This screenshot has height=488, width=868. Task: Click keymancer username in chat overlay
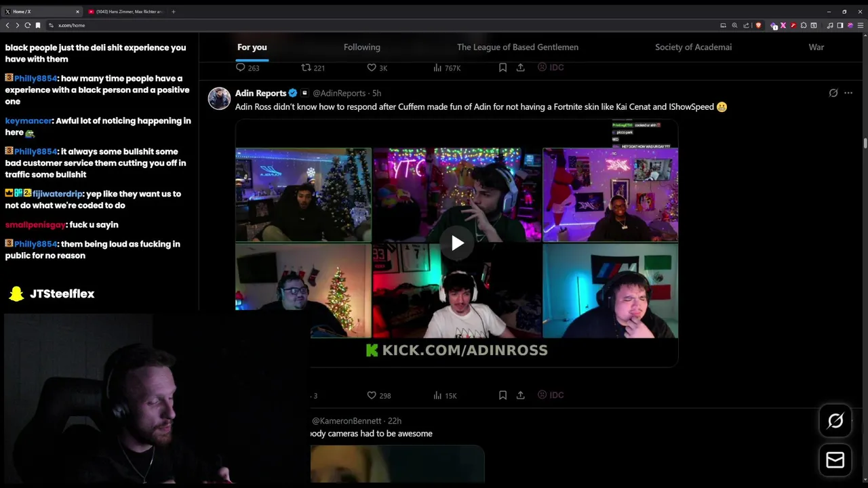(x=28, y=121)
